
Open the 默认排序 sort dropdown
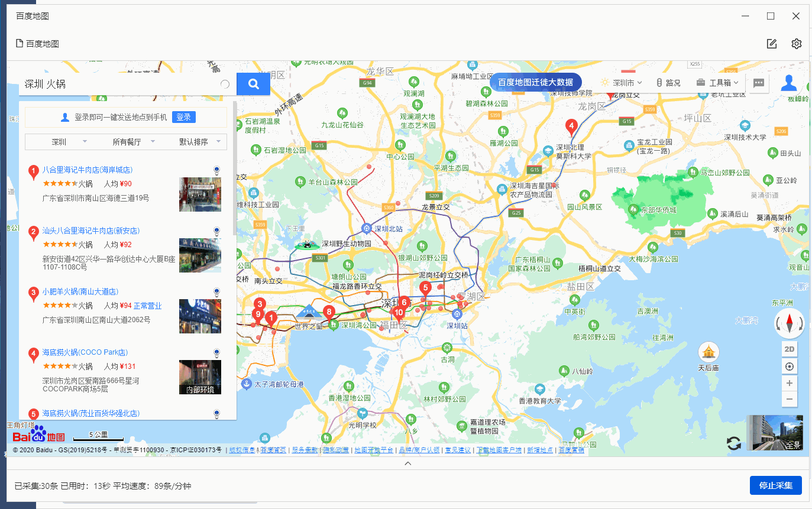coord(193,142)
